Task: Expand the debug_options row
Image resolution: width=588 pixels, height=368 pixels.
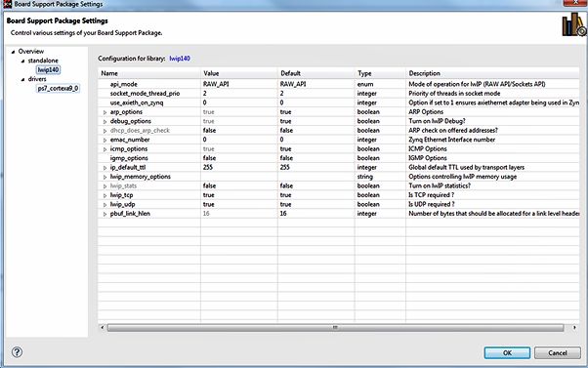Action: pyautogui.click(x=105, y=122)
